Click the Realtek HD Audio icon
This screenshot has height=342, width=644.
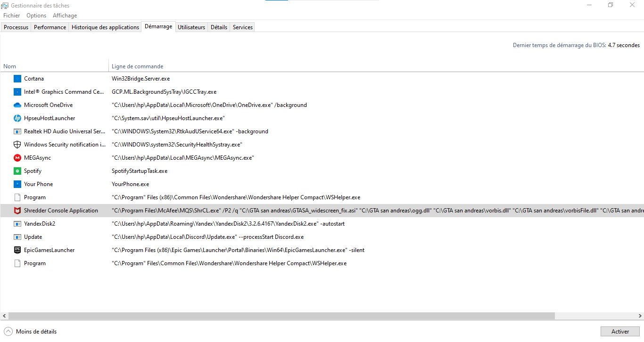17,131
